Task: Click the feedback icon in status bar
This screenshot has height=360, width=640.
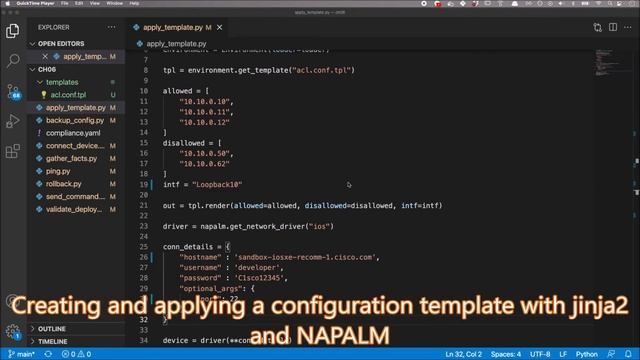Action: pyautogui.click(x=611, y=354)
